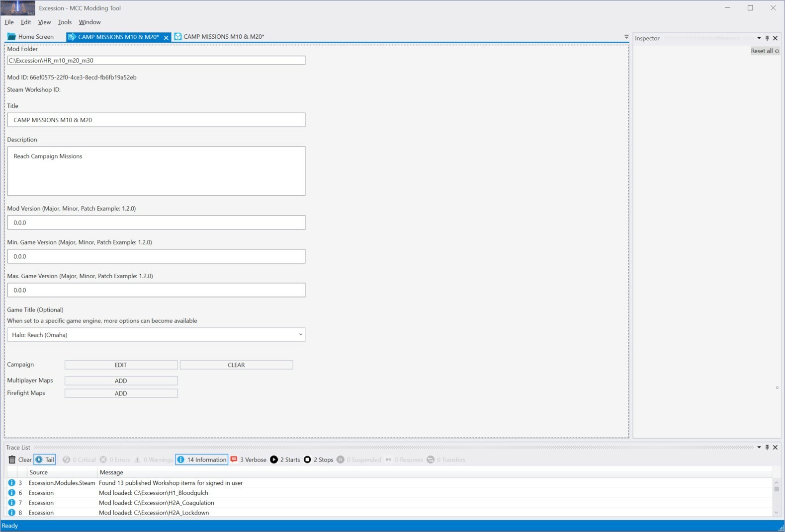785x532 pixels.
Task: Open the document tab list dropdown arrow
Action: click(626, 37)
